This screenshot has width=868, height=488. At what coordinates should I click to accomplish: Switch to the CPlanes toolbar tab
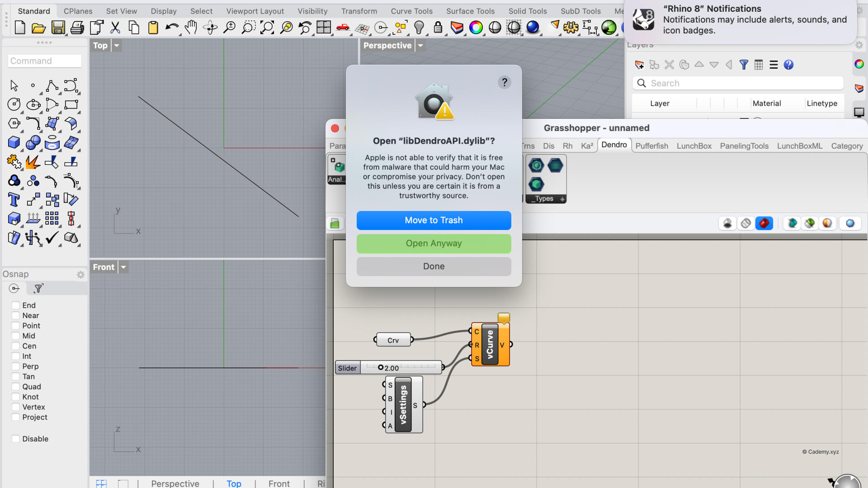click(x=78, y=11)
